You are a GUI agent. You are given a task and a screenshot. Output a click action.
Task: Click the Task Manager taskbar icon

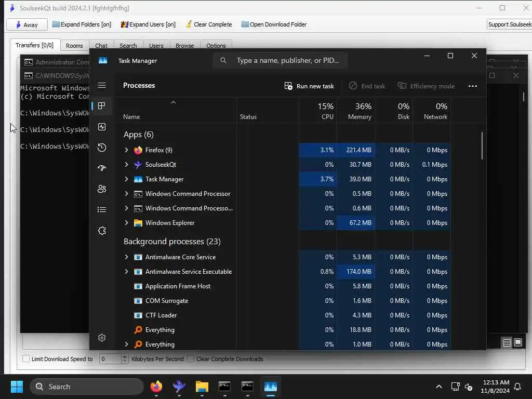pos(270,387)
